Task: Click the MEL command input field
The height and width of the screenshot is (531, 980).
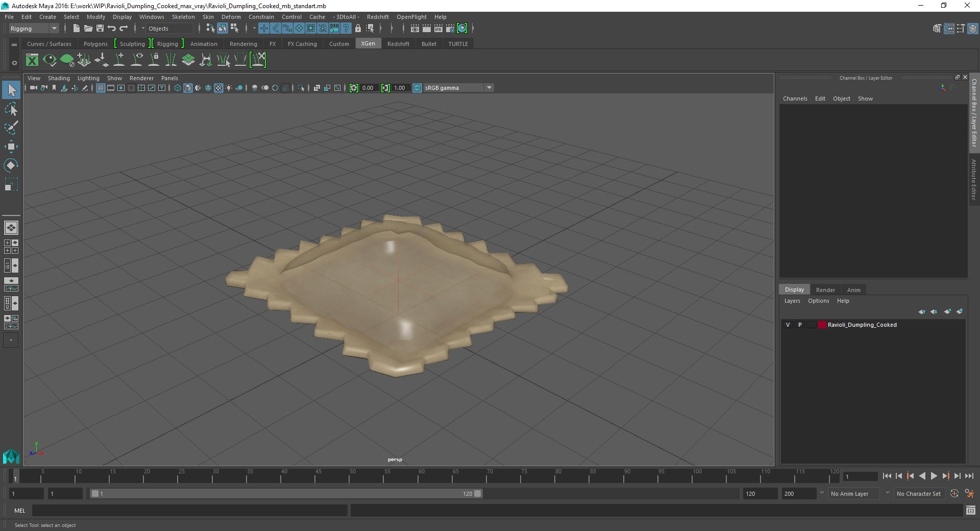Action: coord(189,511)
